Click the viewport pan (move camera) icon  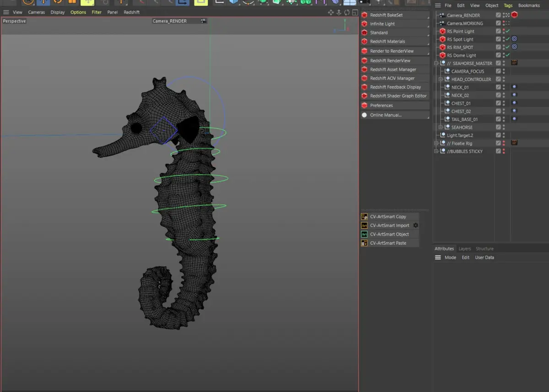coord(331,12)
